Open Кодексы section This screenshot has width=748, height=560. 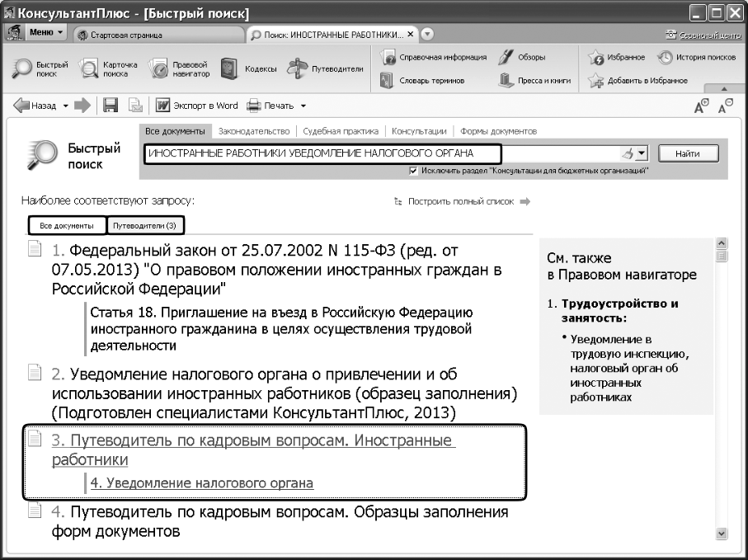click(248, 68)
